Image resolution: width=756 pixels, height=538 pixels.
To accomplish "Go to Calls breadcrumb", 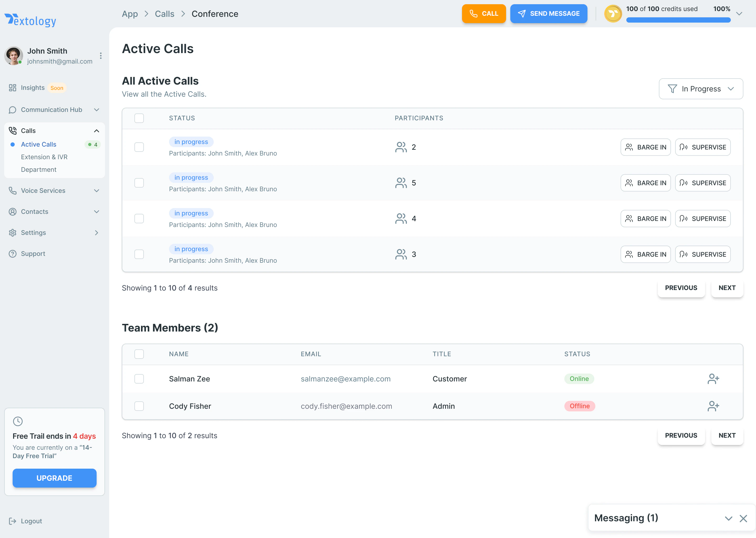I will click(165, 14).
